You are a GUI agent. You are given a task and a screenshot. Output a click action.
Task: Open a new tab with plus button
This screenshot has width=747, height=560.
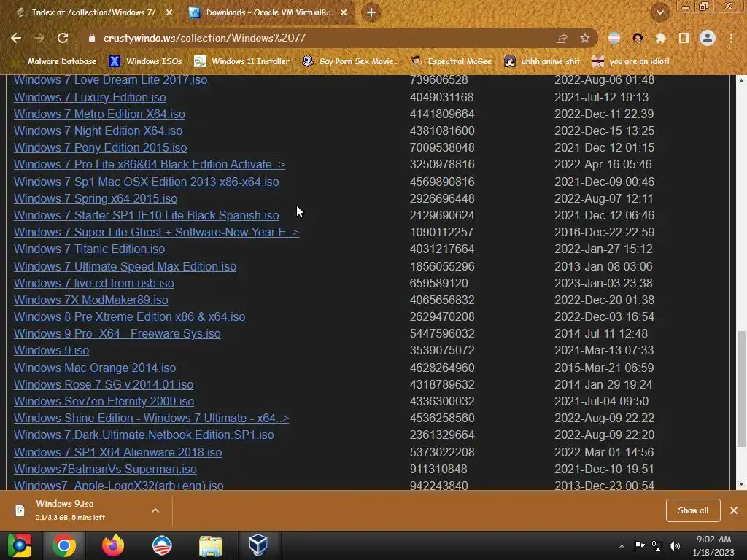pyautogui.click(x=371, y=12)
